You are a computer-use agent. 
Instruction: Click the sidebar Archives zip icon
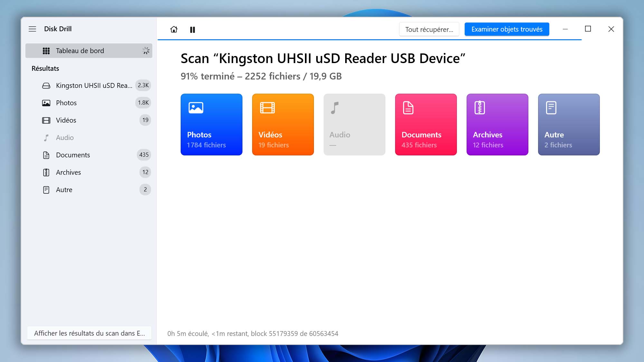pos(46,172)
